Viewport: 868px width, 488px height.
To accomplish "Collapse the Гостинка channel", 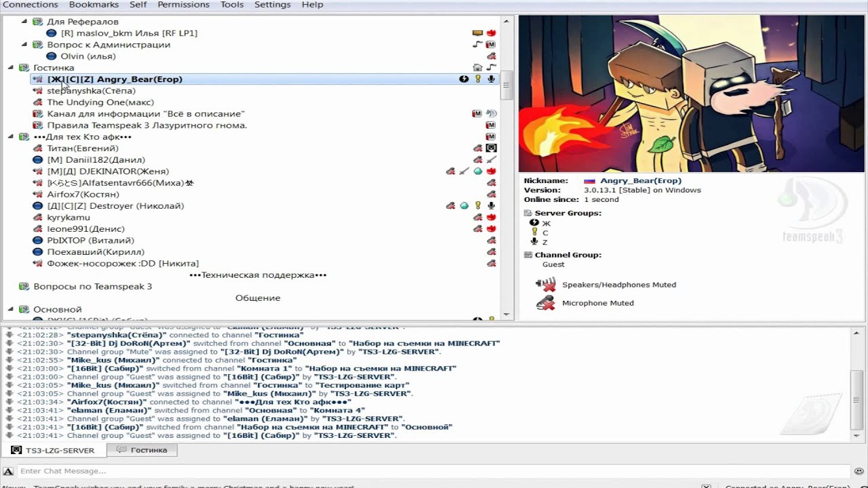I will coord(11,68).
